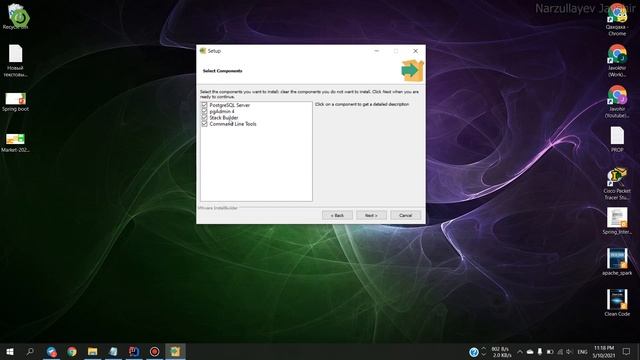This screenshot has width=640, height=360.
Task: Select the Spring_Inter document desktop icon
Action: click(x=617, y=221)
